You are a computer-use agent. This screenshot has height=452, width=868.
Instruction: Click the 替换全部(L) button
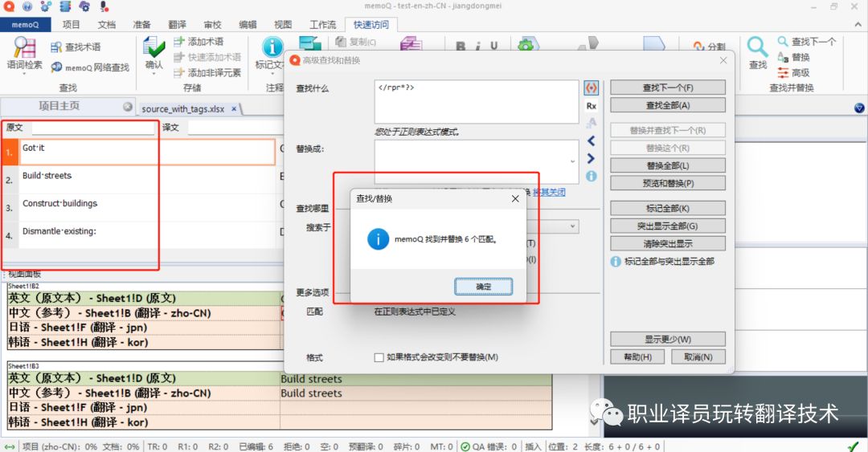click(x=668, y=165)
